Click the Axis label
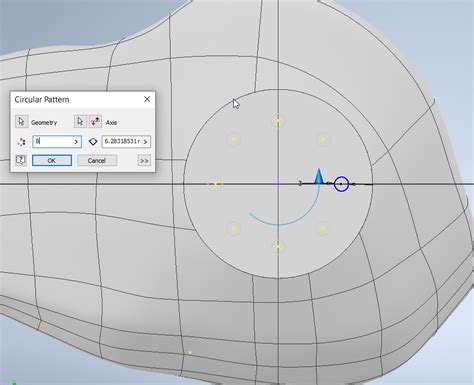Screen dimensions: 474x385 (111, 123)
